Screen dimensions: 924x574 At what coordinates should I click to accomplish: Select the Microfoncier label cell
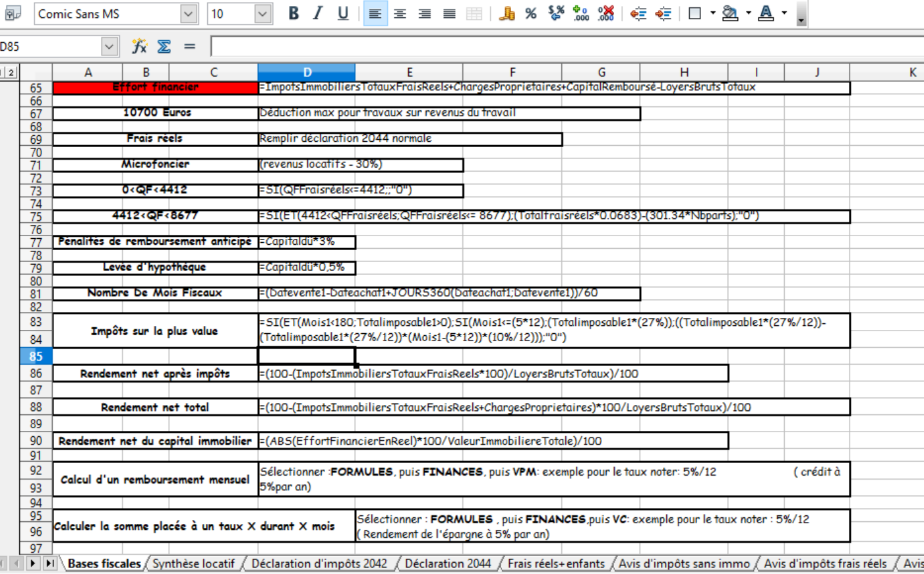[155, 165]
